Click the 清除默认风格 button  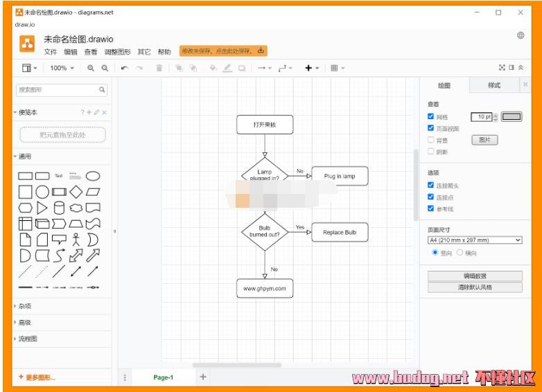(x=475, y=287)
